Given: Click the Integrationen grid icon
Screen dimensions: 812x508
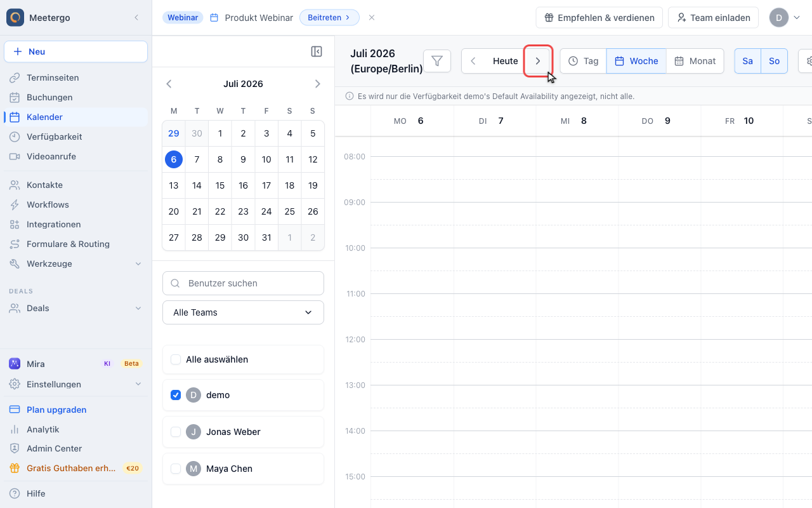Looking at the screenshot, I should pyautogui.click(x=15, y=224).
